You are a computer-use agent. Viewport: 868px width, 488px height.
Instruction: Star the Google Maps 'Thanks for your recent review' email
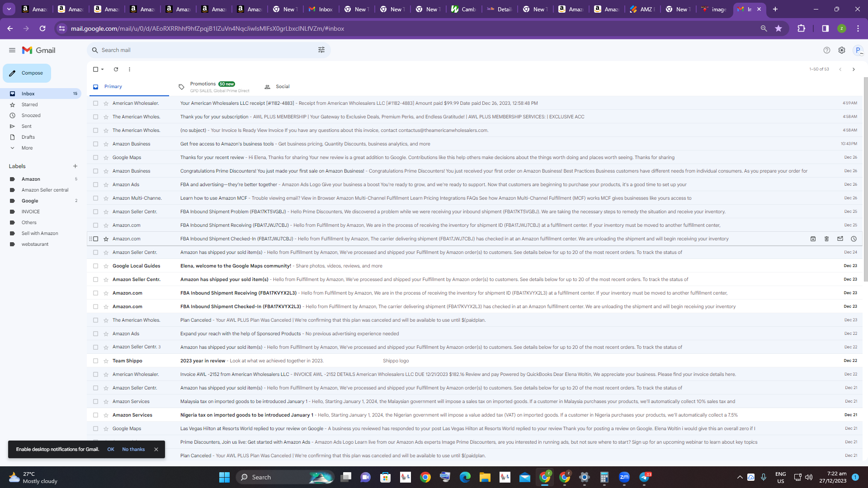(106, 157)
